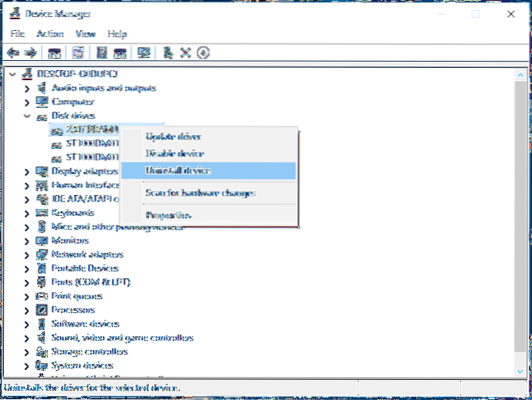The image size is (532, 400).
Task: Click the Device Manager title bar icon
Action: (15, 13)
